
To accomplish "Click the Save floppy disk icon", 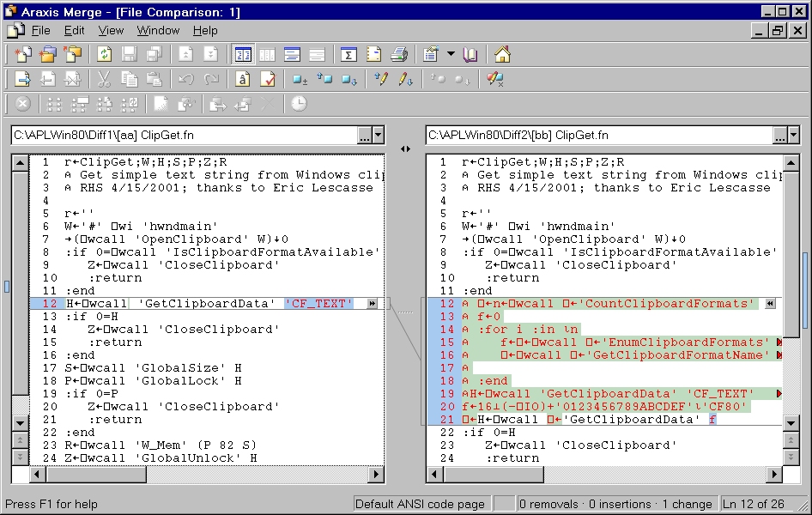I will coord(129,54).
